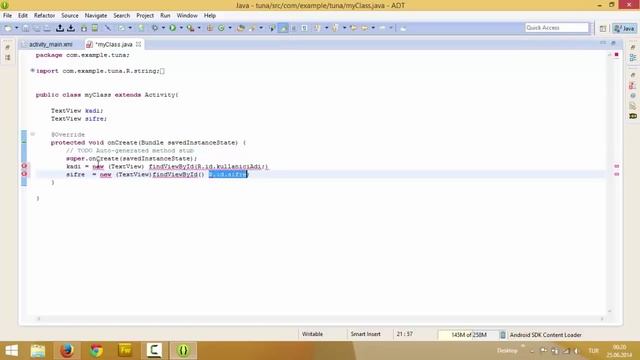This screenshot has height=360, width=640.
Task: Click the Previous Annotation toolbar icon
Action: (x=336, y=28)
